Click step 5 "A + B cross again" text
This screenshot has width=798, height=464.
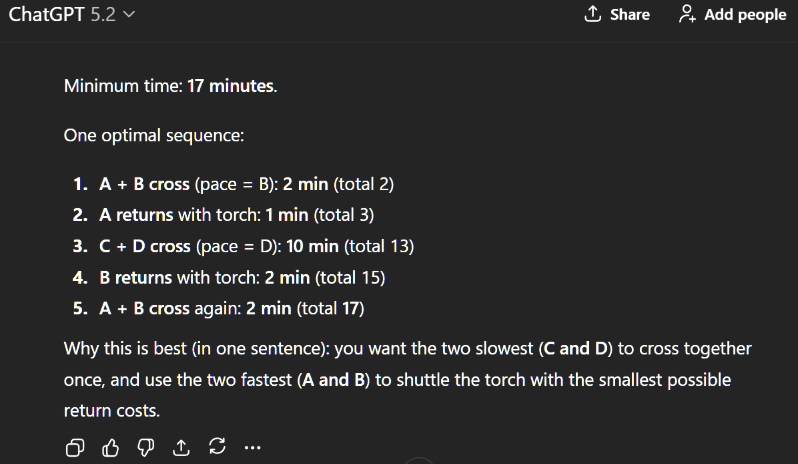tap(168, 308)
